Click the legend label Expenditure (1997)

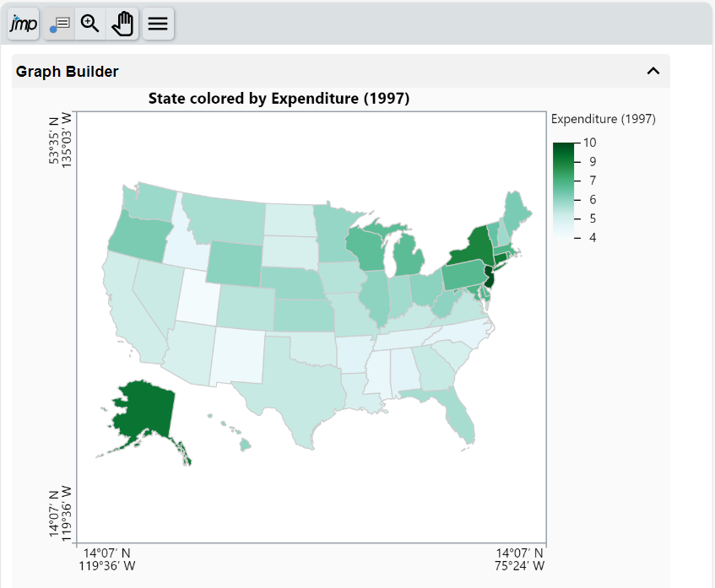click(x=603, y=119)
